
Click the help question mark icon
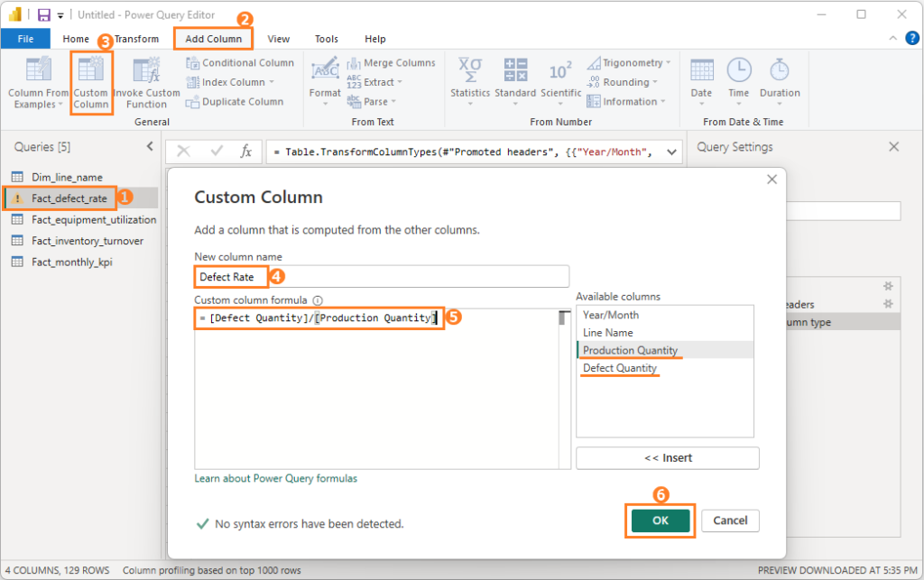(x=911, y=38)
